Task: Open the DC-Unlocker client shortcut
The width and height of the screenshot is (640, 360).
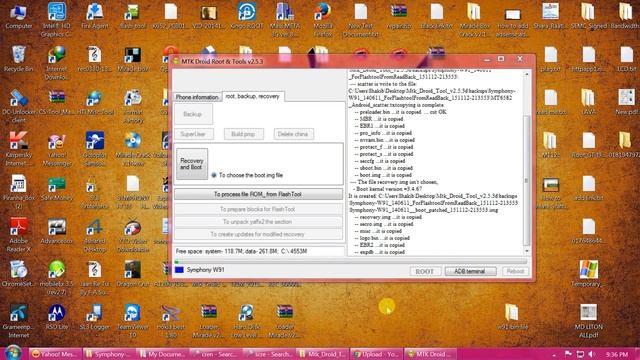Action: tap(18, 106)
